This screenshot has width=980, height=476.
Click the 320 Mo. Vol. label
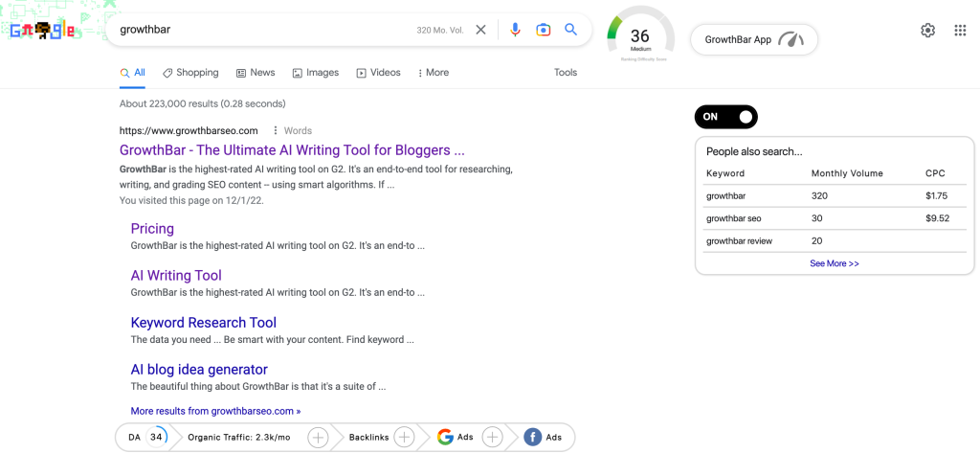click(x=440, y=30)
